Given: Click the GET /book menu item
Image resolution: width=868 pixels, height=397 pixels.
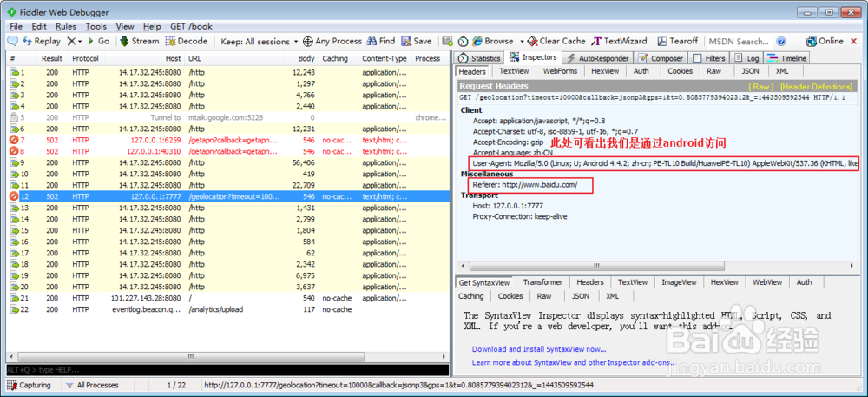Looking at the screenshot, I should 191,26.
